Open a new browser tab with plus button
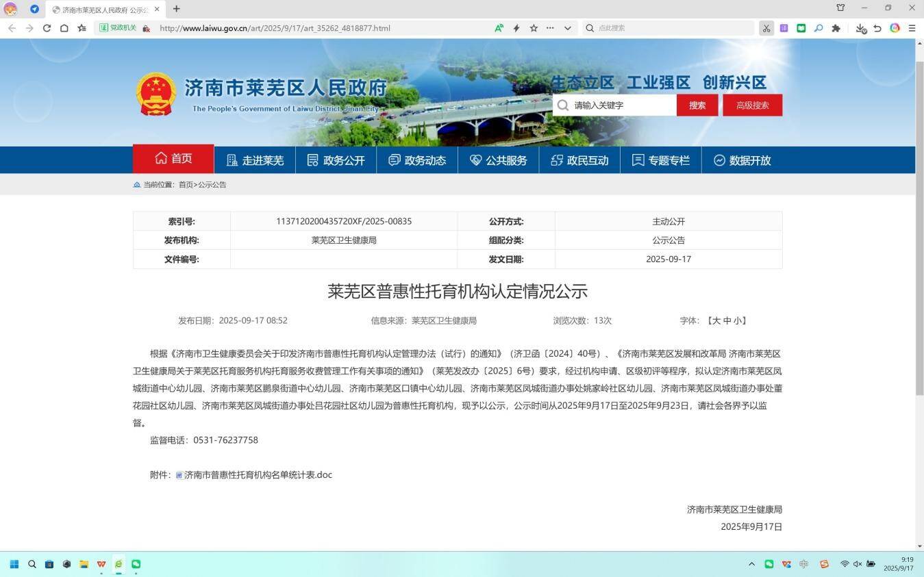Screen dimensions: 924x577 (x=176, y=9)
